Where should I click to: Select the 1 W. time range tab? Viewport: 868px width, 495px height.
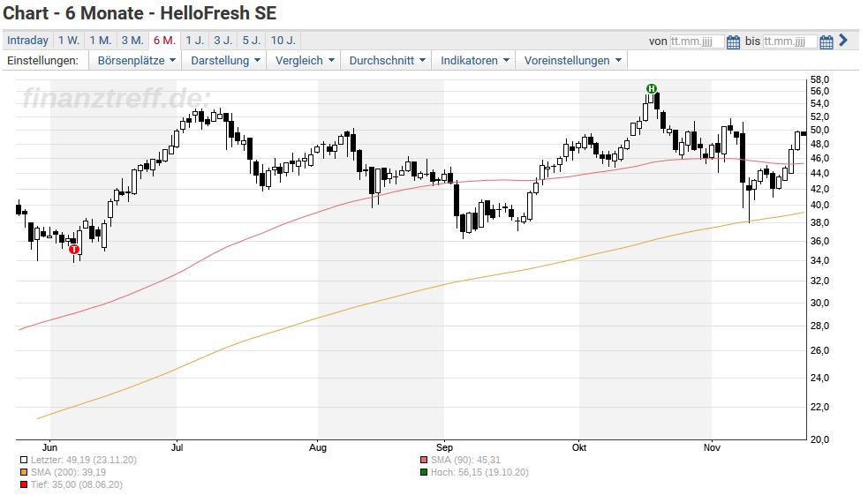coord(69,41)
